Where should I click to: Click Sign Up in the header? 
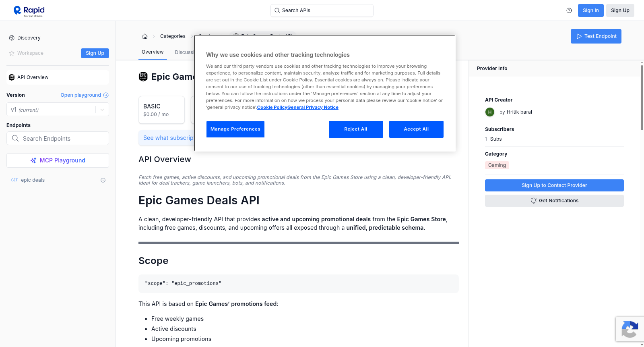620,10
